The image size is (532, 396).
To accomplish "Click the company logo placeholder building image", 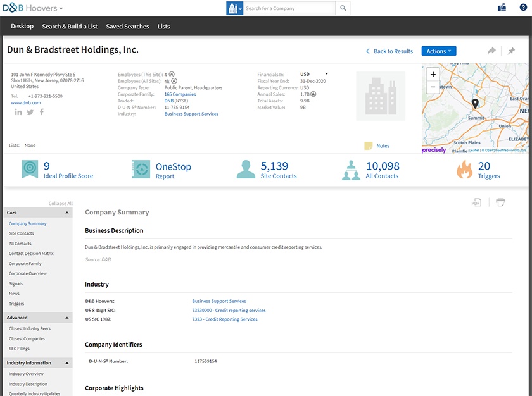I will click(x=381, y=96).
